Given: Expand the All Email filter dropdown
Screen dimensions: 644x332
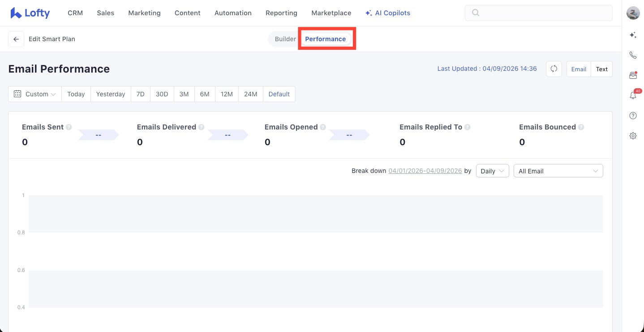Looking at the screenshot, I should [x=558, y=171].
